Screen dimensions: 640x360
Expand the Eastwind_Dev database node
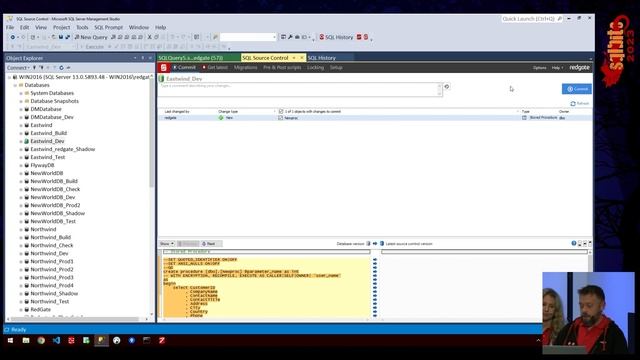(x=21, y=141)
